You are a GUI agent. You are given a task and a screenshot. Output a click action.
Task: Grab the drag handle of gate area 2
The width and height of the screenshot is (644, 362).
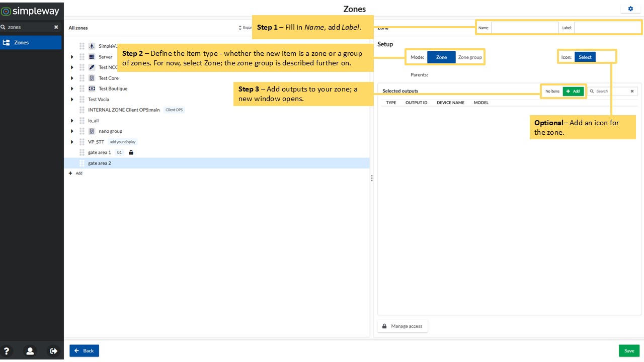pyautogui.click(x=82, y=163)
